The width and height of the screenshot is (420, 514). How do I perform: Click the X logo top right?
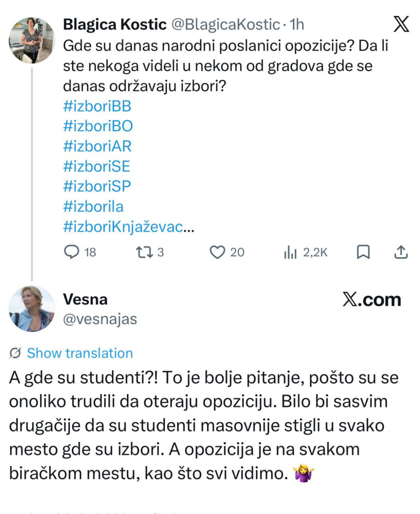click(401, 24)
